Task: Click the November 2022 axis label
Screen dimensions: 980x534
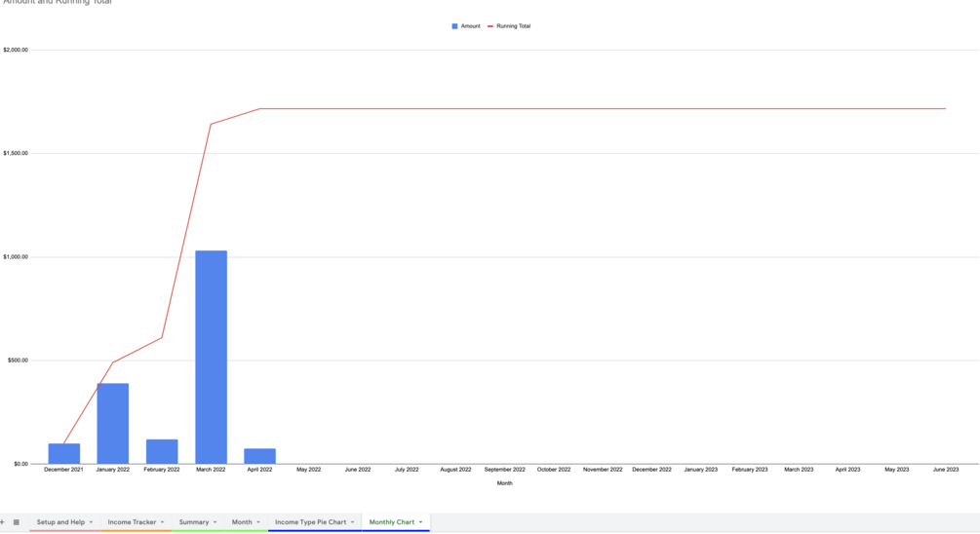Action: [x=604, y=470]
